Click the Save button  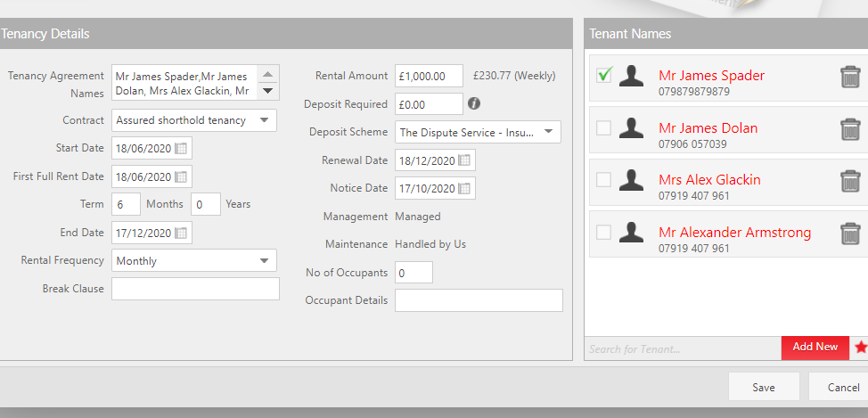[764, 387]
